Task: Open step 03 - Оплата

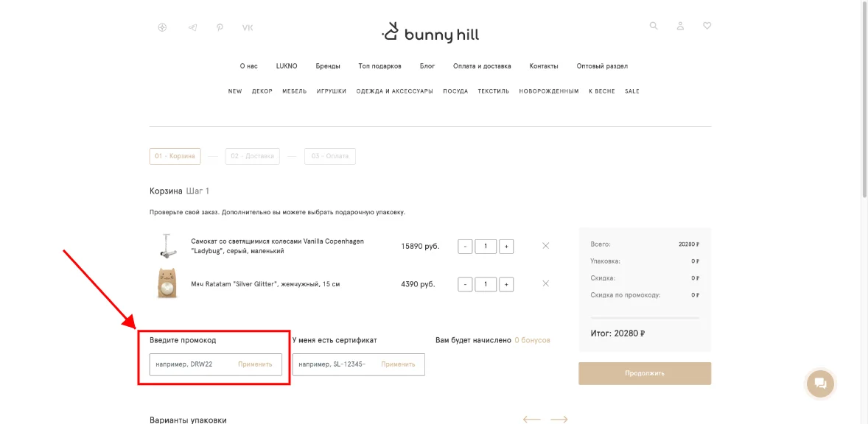Action: pos(329,156)
